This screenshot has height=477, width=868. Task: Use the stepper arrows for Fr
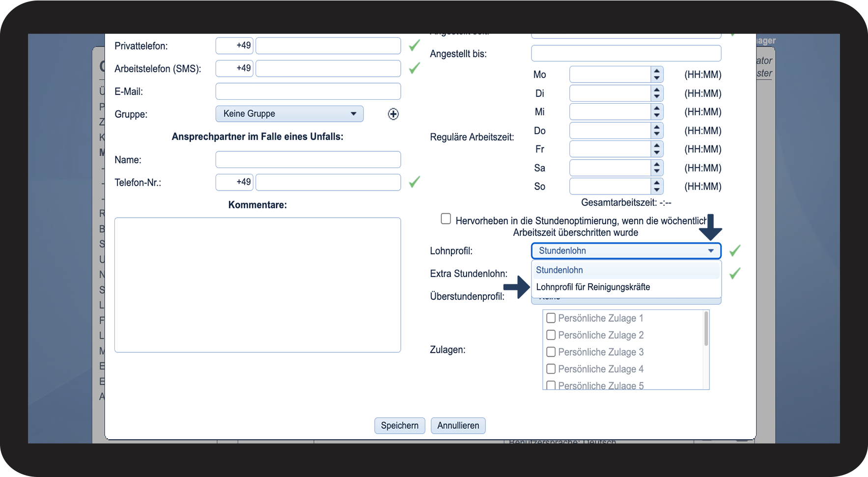tap(657, 149)
